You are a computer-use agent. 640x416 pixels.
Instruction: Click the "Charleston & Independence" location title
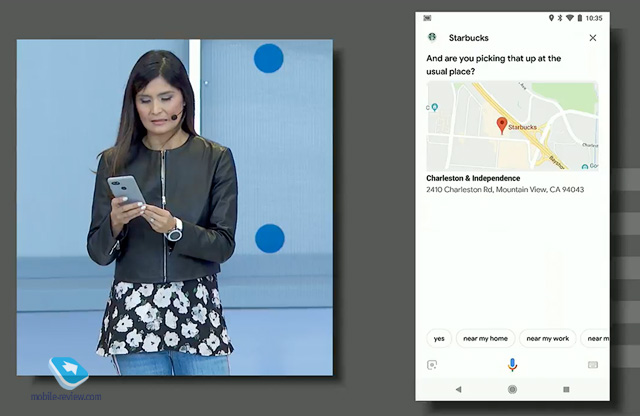[473, 178]
